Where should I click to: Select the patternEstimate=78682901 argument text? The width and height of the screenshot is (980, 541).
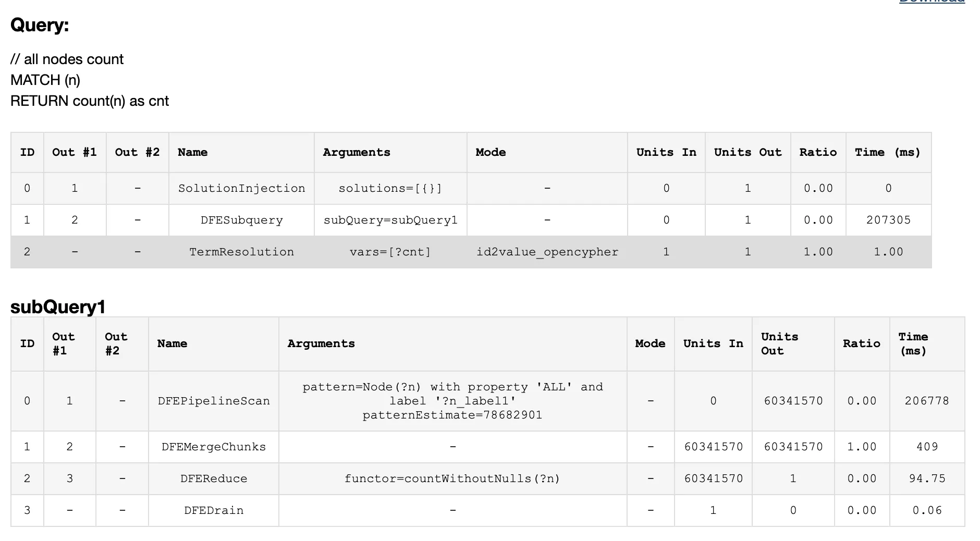click(x=452, y=415)
